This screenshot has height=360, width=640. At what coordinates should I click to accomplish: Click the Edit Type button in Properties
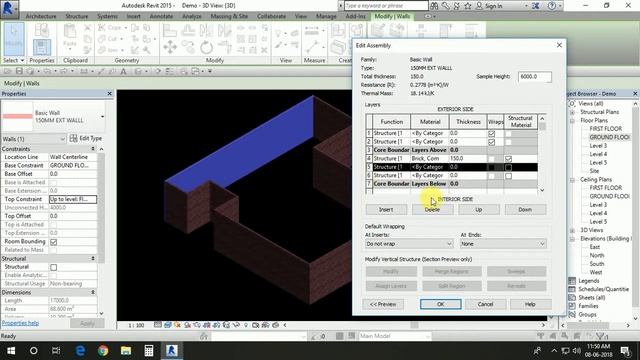(86, 138)
